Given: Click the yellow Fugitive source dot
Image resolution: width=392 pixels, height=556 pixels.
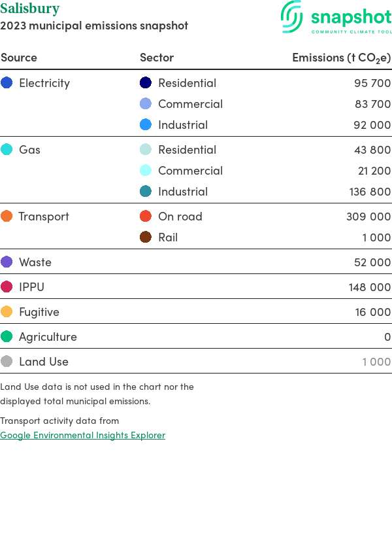Looking at the screenshot, I should [7, 311].
